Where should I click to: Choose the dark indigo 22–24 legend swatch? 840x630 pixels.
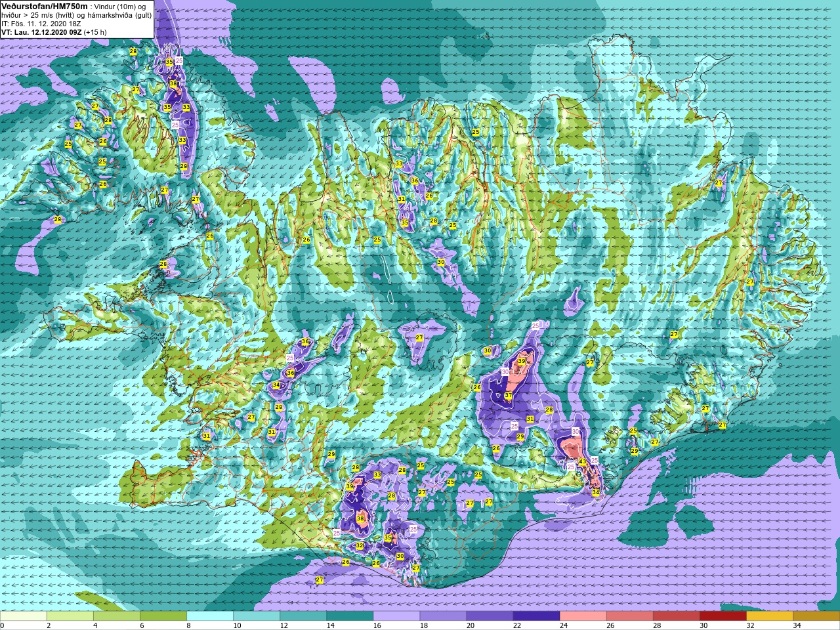point(536,616)
